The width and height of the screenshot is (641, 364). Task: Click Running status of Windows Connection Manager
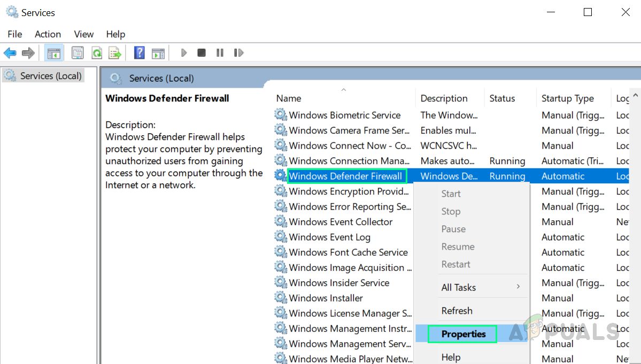click(507, 161)
